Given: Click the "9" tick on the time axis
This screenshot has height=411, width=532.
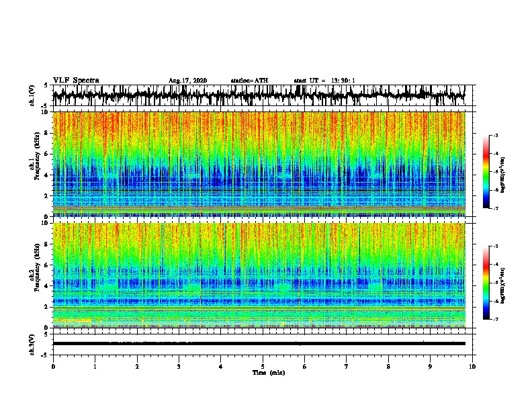Looking at the screenshot, I should (430, 367).
